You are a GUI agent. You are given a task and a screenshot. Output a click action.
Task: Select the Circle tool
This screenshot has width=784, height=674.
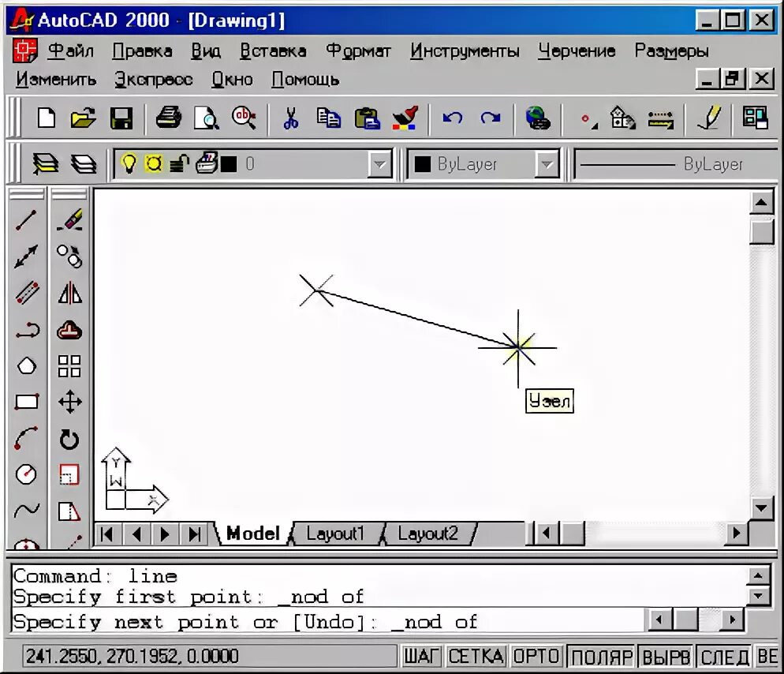(x=26, y=474)
